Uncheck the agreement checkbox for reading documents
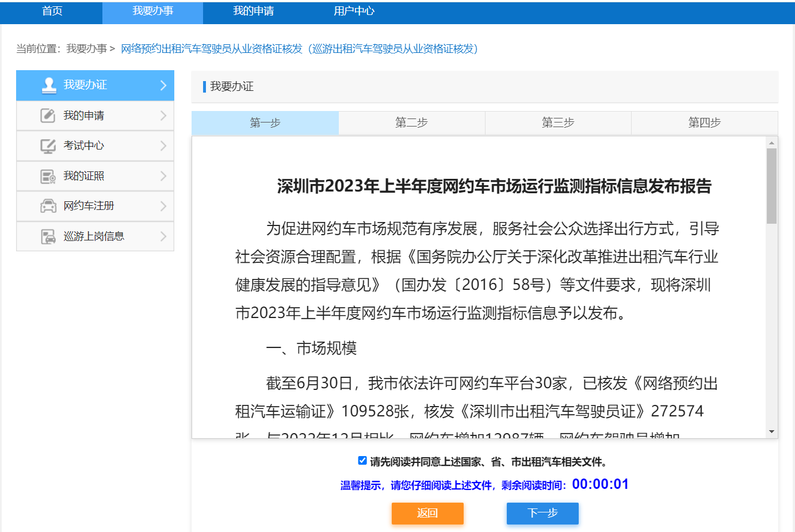 tap(362, 461)
